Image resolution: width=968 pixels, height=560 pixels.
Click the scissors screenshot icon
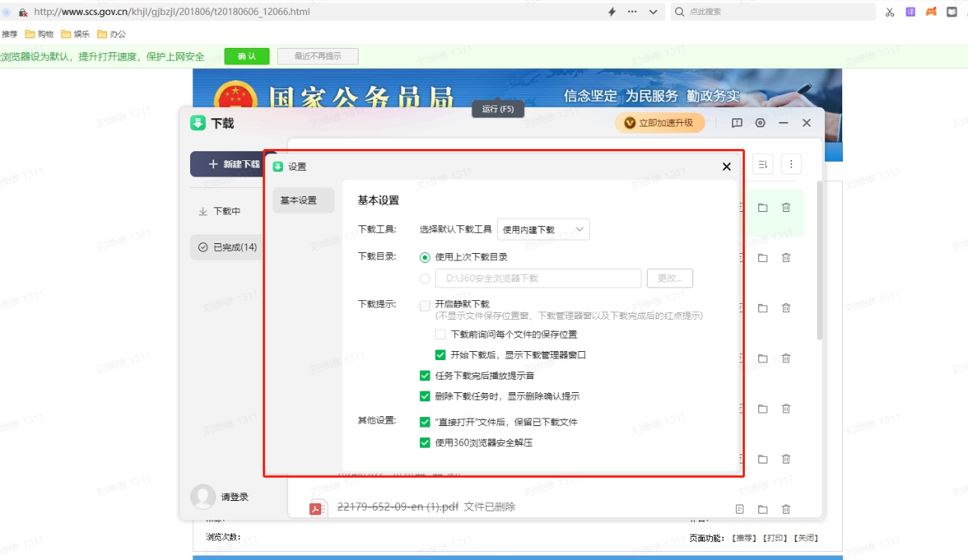pyautogui.click(x=890, y=12)
